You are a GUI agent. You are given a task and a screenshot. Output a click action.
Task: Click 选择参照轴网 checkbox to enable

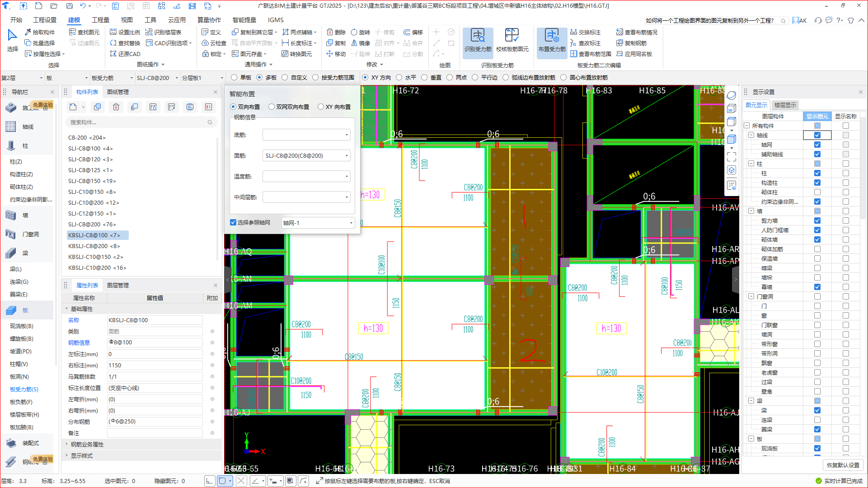click(233, 223)
